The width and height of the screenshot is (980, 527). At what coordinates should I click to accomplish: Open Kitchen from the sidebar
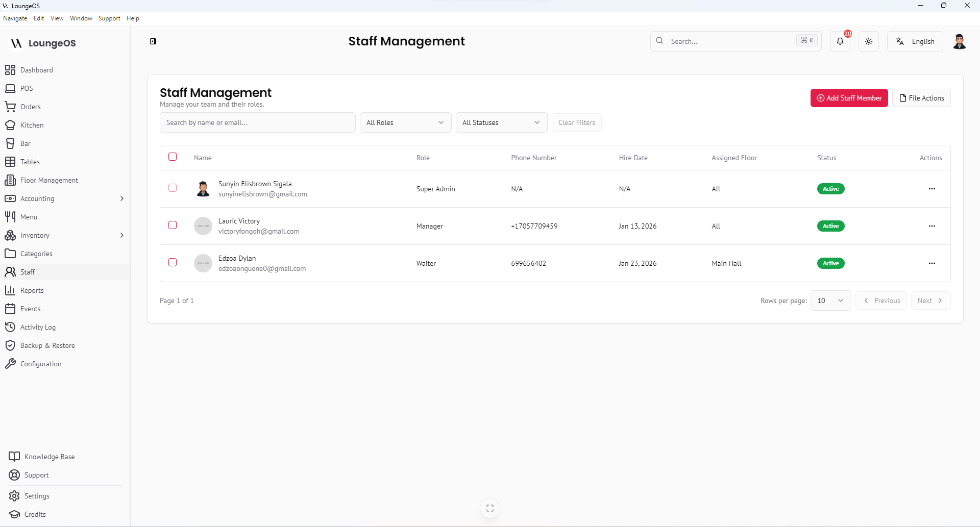click(32, 125)
